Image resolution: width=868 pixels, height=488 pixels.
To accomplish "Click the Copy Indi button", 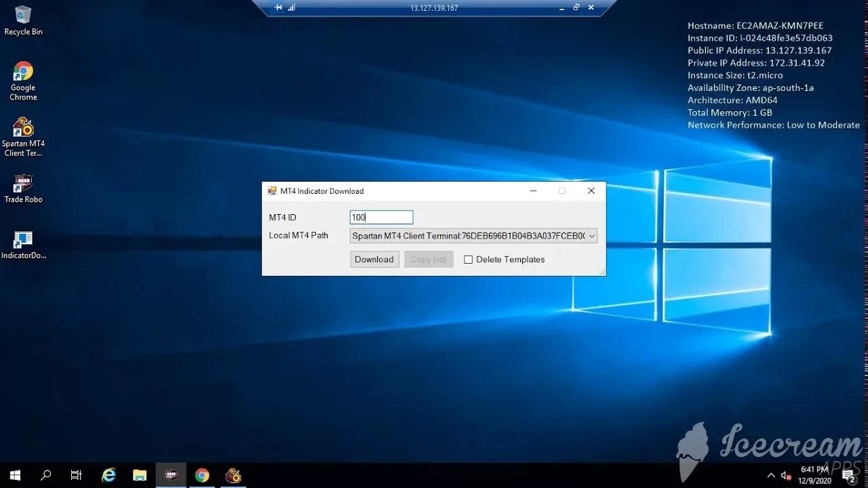I will coord(429,260).
